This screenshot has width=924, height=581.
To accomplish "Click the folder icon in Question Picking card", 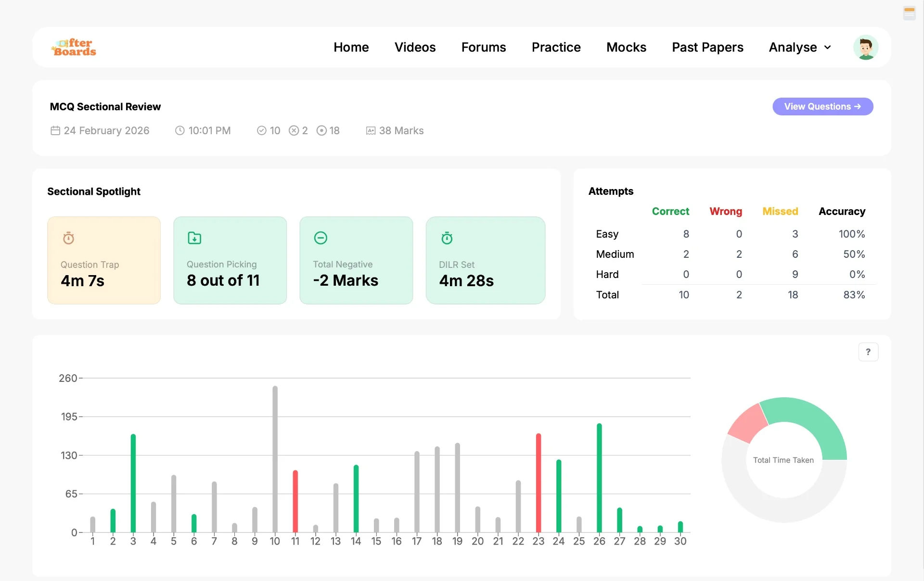I will (x=194, y=238).
